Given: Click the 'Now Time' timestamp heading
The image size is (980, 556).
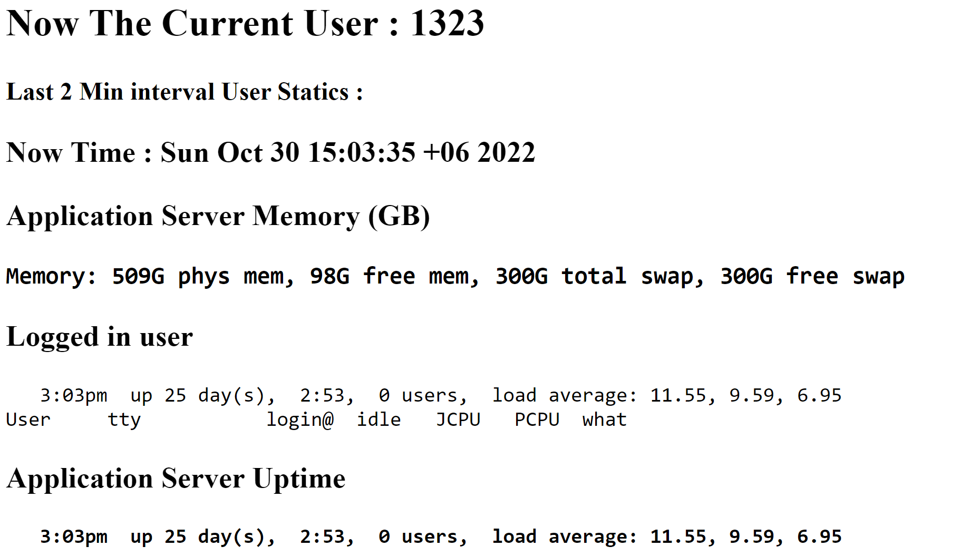Looking at the screenshot, I should (270, 152).
